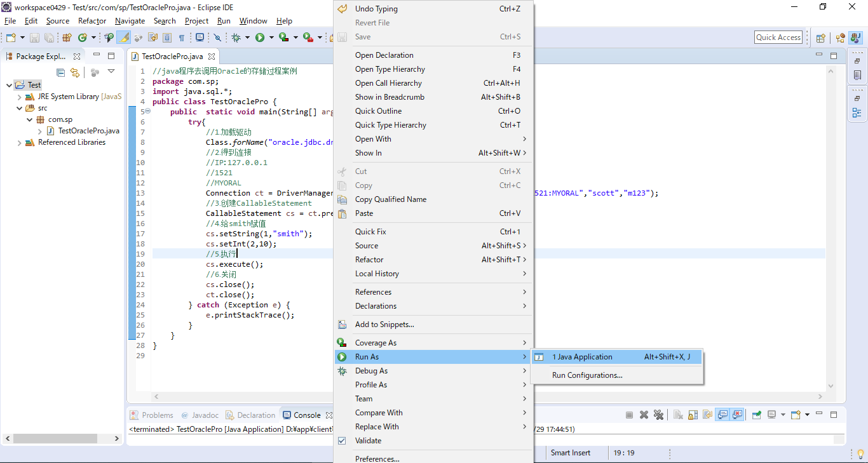868x463 pixels.
Task: Click the line 5 fold toggle in editor
Action: [x=147, y=111]
